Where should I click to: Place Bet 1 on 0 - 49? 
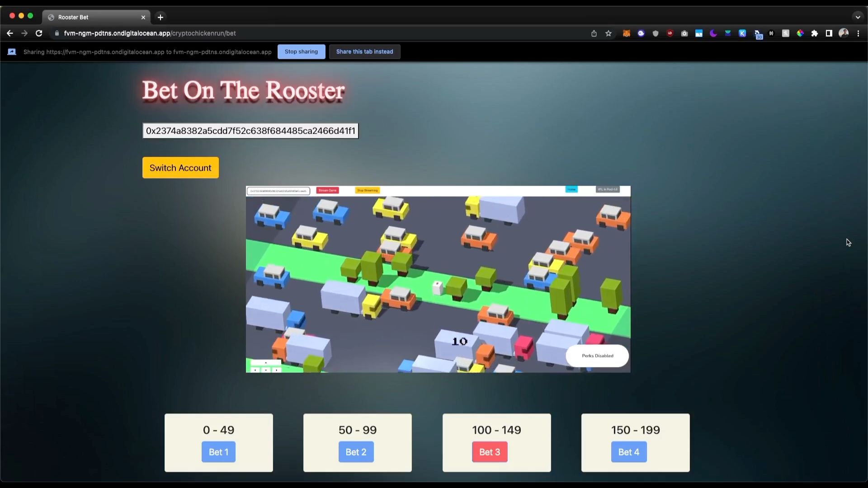coord(218,452)
